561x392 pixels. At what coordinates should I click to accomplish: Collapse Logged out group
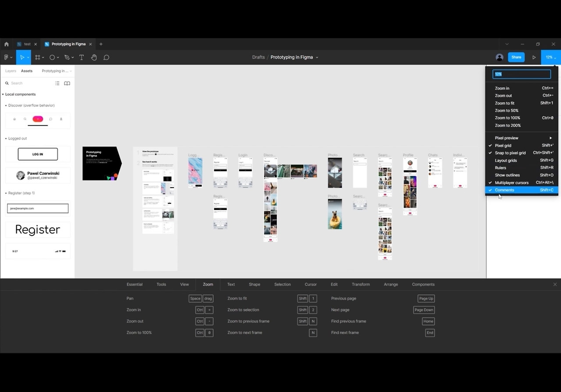point(6,139)
